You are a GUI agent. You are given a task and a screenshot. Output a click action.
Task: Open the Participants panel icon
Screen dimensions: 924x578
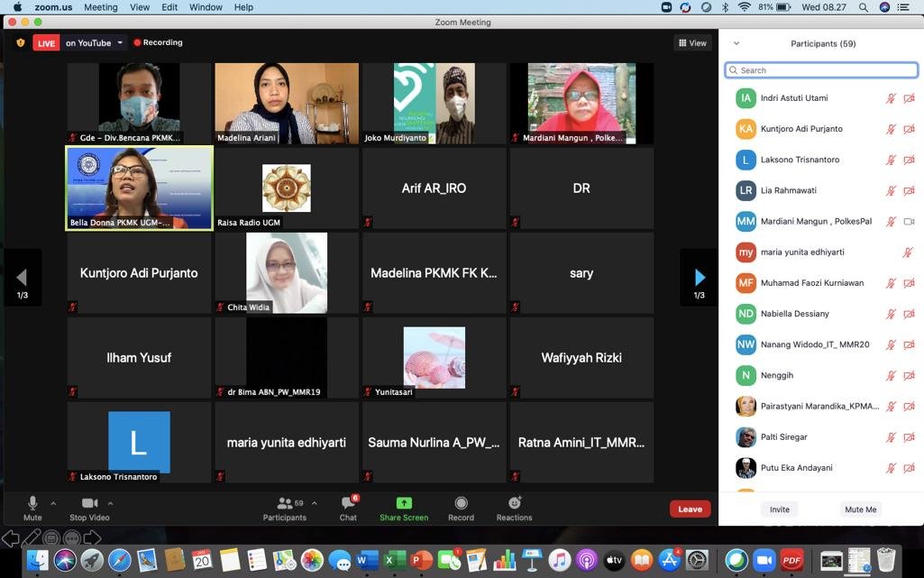(284, 504)
